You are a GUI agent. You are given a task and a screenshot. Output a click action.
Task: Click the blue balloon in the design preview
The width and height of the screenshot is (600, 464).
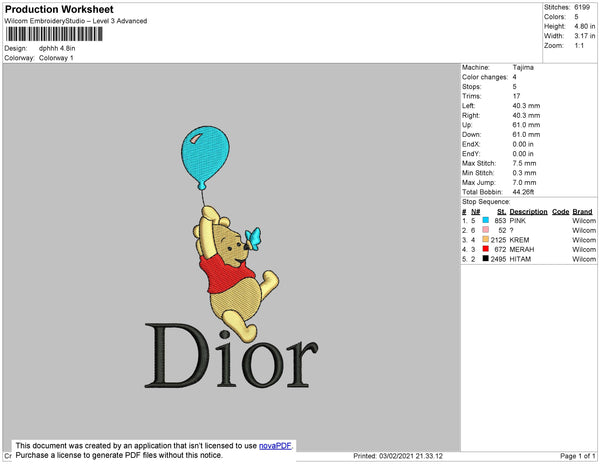[x=205, y=157]
